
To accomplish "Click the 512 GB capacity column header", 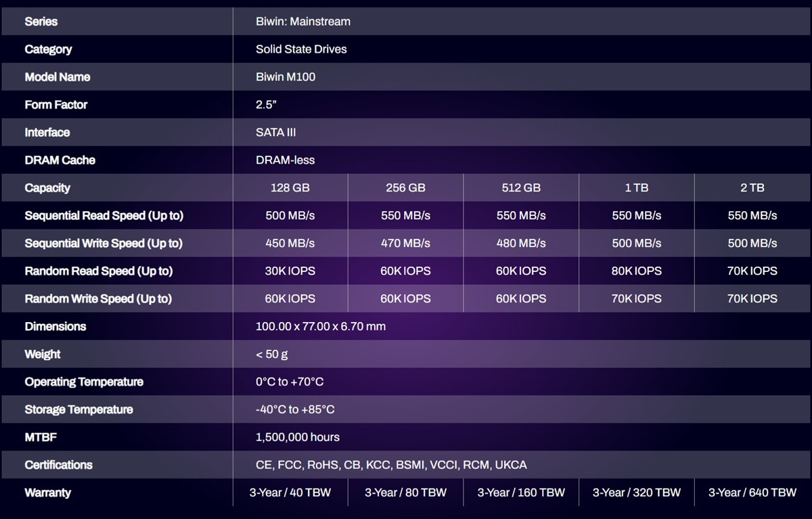I will click(x=521, y=188).
